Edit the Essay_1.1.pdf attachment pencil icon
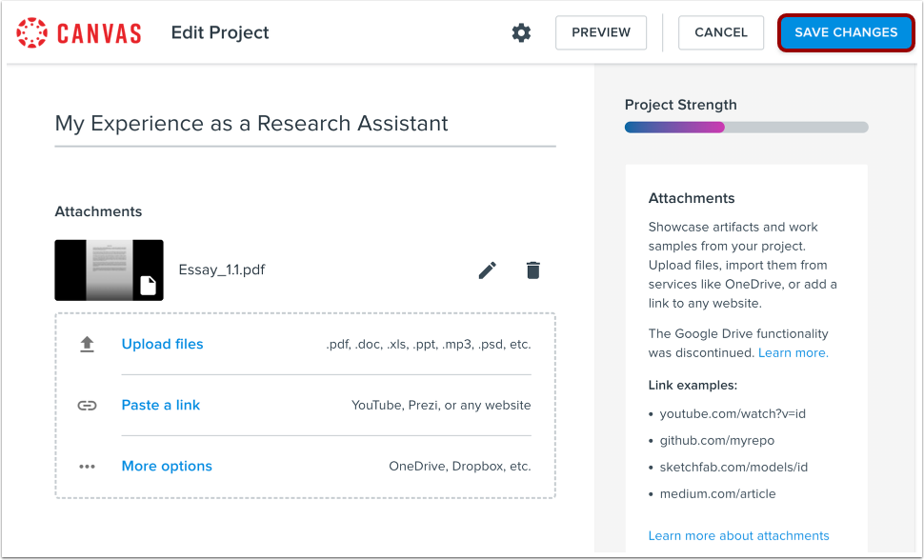 pos(487,270)
